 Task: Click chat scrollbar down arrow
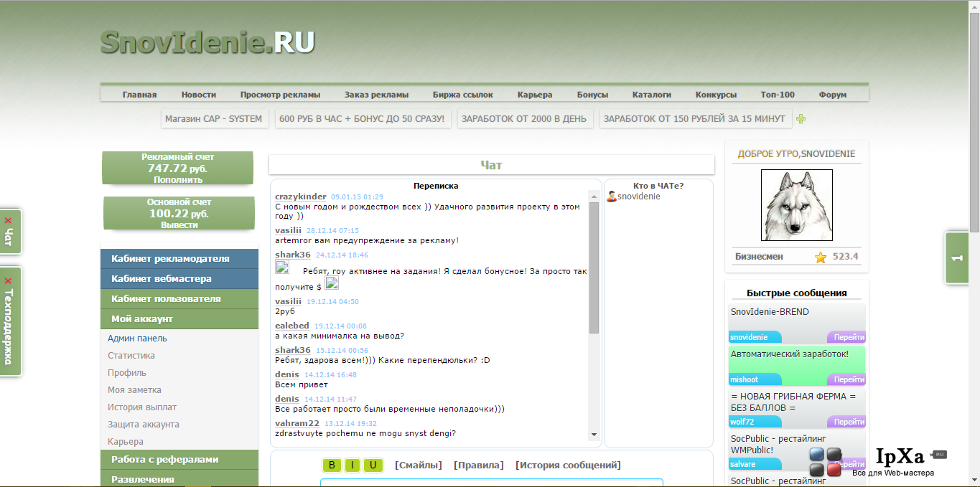click(594, 434)
